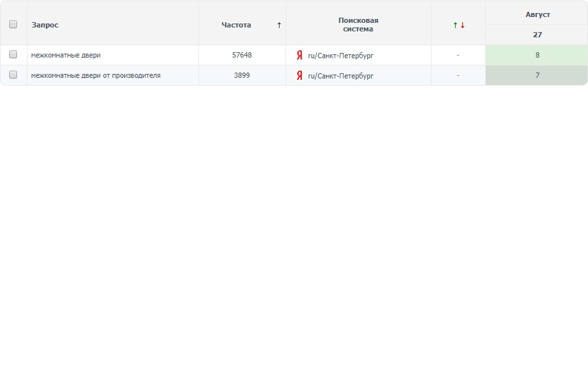Click frequency value 57648
Viewport: 588px width, 380px height.
pyautogui.click(x=242, y=55)
